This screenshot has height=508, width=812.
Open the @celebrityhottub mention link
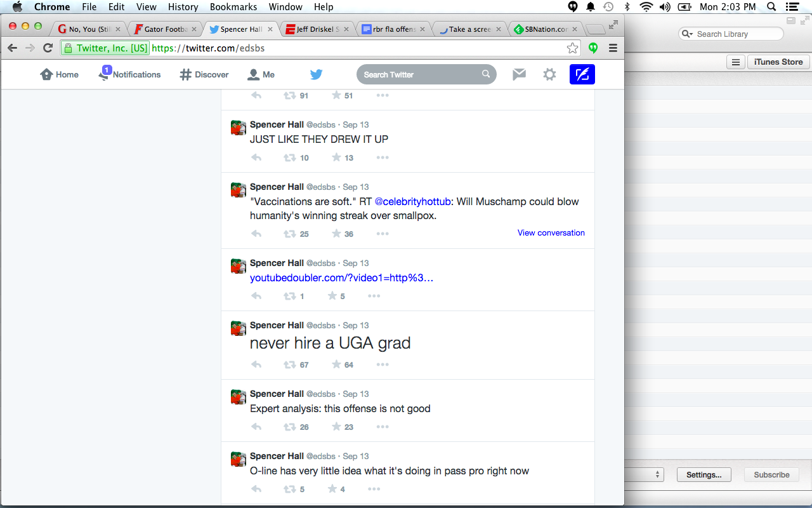click(x=412, y=201)
